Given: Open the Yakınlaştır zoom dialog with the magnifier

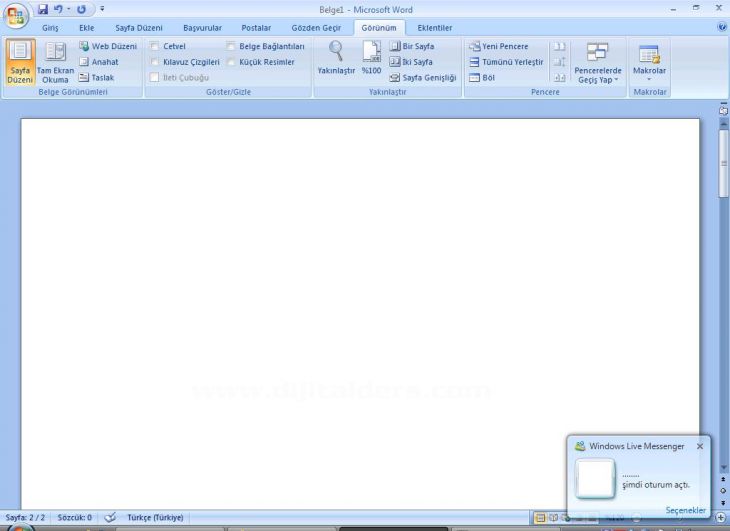Looking at the screenshot, I should click(336, 58).
